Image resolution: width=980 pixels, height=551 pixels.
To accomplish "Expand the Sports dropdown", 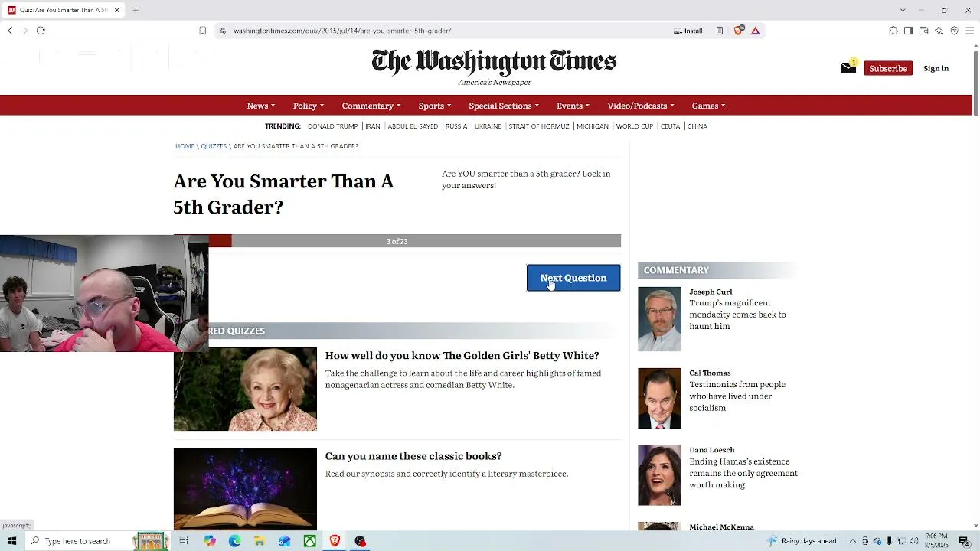I will [435, 106].
